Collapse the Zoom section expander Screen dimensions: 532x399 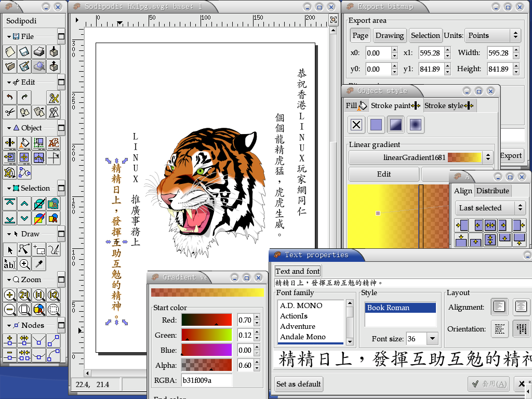click(9, 280)
